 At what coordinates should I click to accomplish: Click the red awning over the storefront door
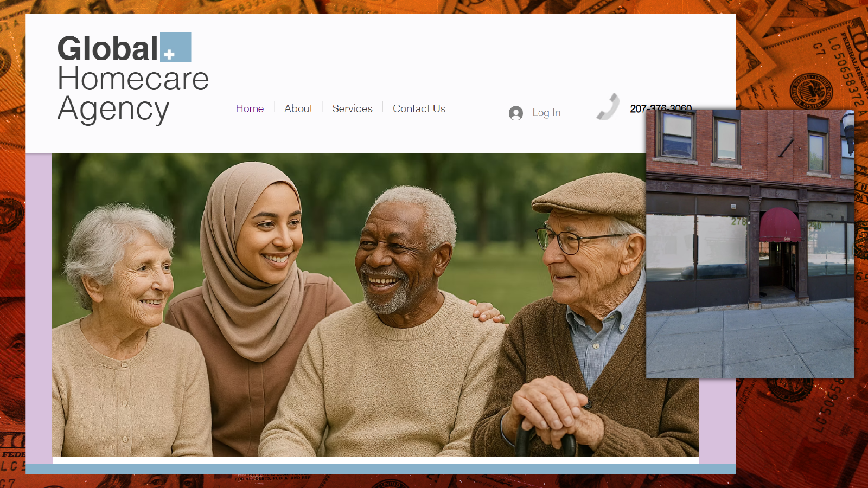point(780,223)
